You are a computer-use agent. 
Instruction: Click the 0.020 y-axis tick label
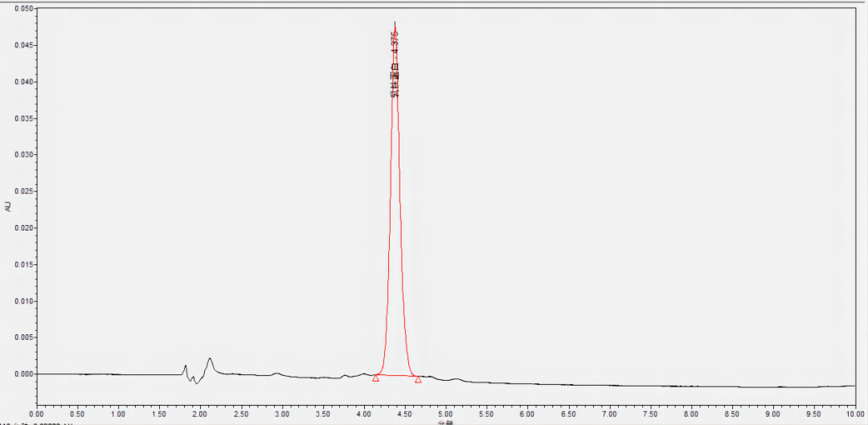[25, 228]
